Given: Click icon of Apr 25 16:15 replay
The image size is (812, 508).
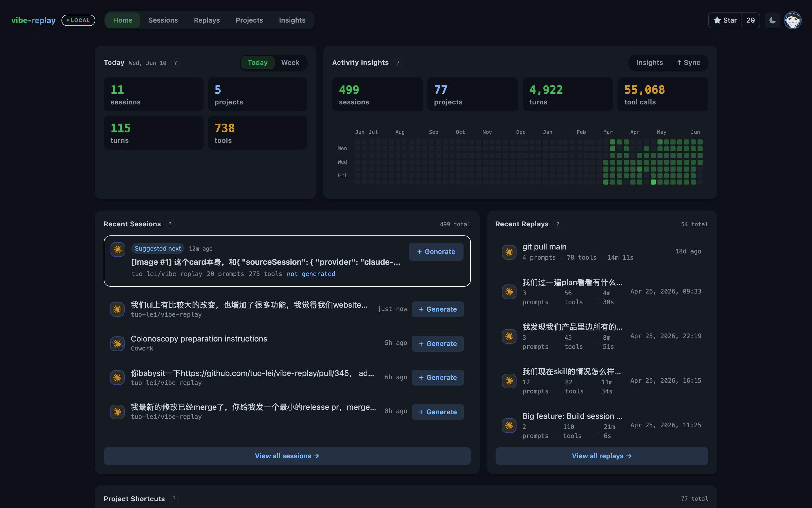Looking at the screenshot, I should (509, 381).
